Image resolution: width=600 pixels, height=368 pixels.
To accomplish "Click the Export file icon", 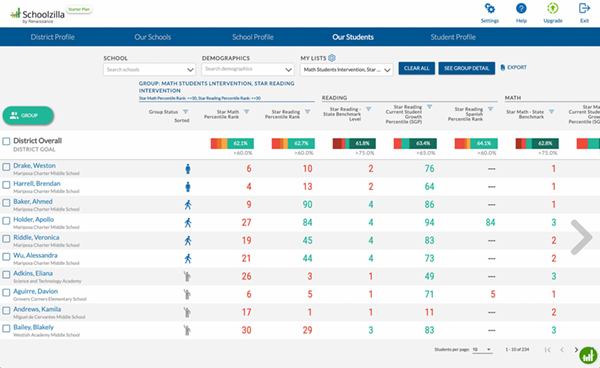I will point(503,68).
